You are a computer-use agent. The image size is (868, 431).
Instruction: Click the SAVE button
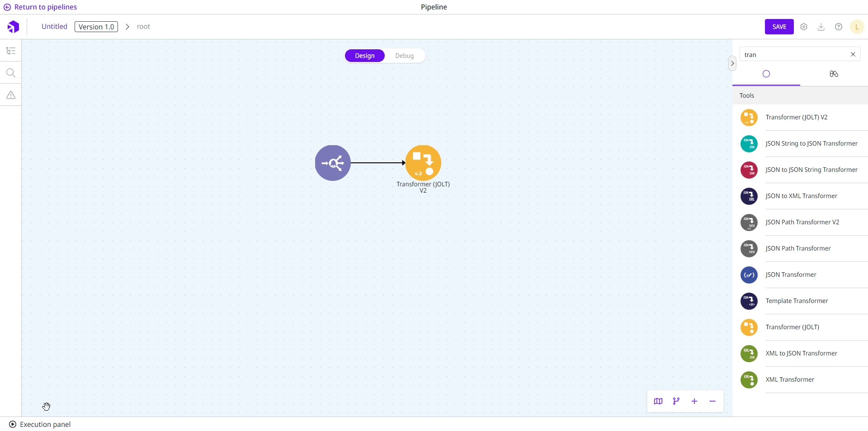click(779, 27)
